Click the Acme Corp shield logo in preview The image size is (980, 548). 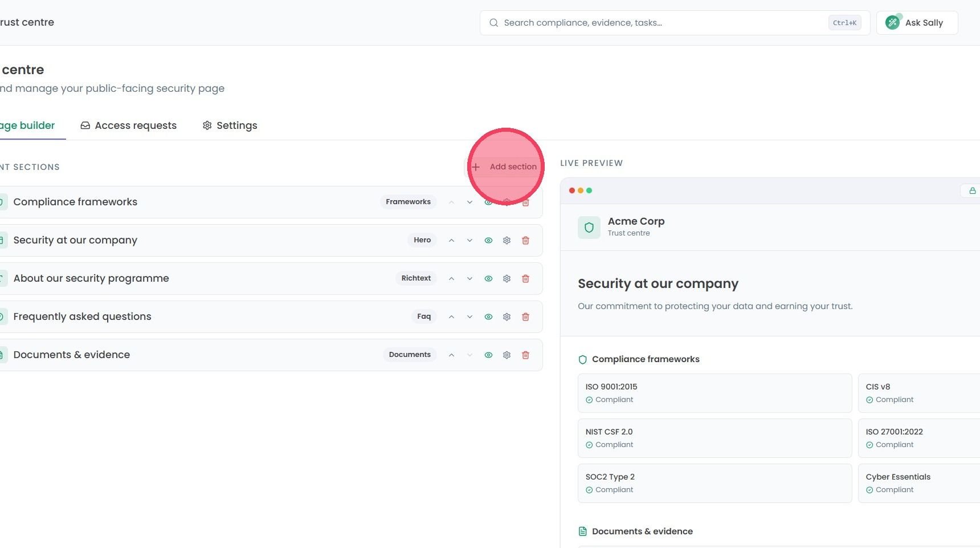point(589,228)
